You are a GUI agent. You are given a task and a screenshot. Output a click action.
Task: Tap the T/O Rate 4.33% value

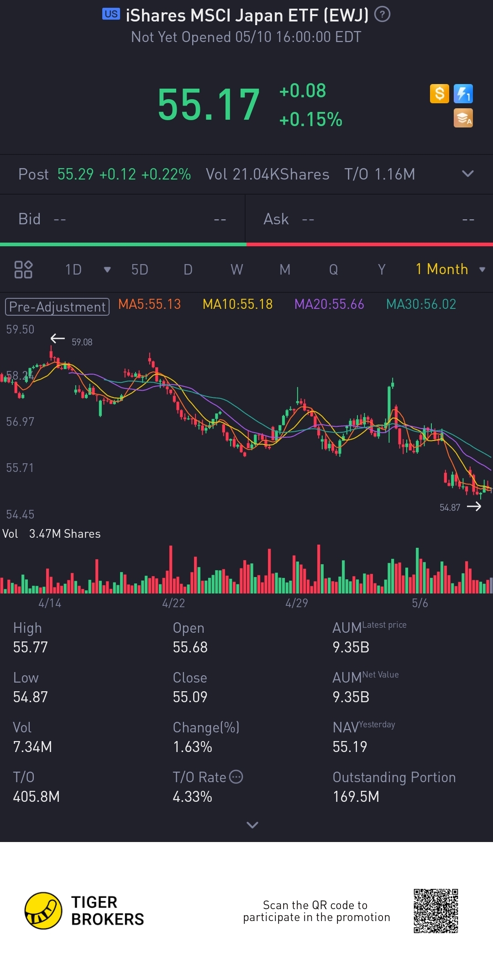coord(193,797)
